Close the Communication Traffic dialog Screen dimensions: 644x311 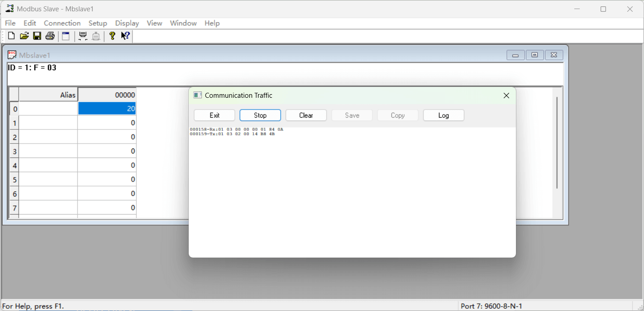click(506, 96)
